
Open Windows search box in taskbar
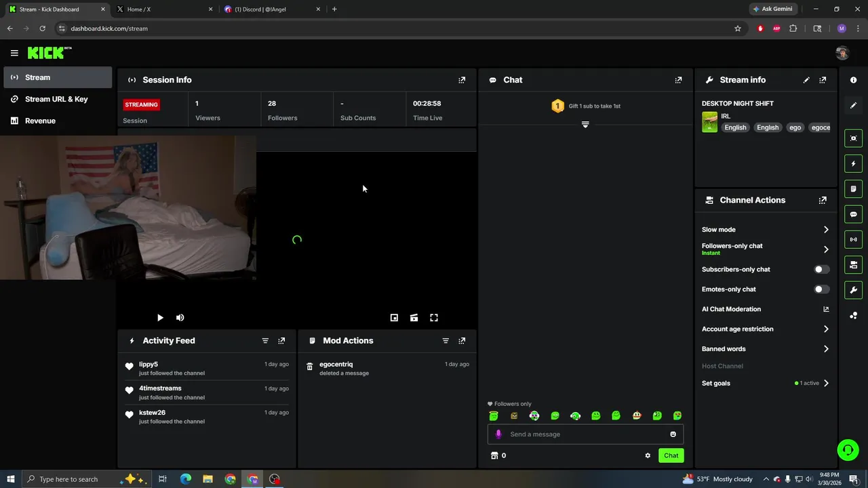[87, 479]
